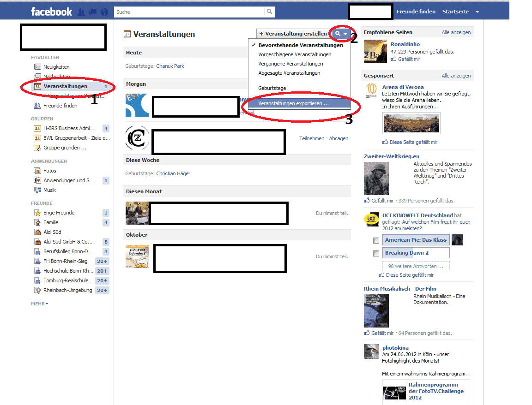Click the search magnifier button
Viewport: 532px width, 405px height.
269,12
